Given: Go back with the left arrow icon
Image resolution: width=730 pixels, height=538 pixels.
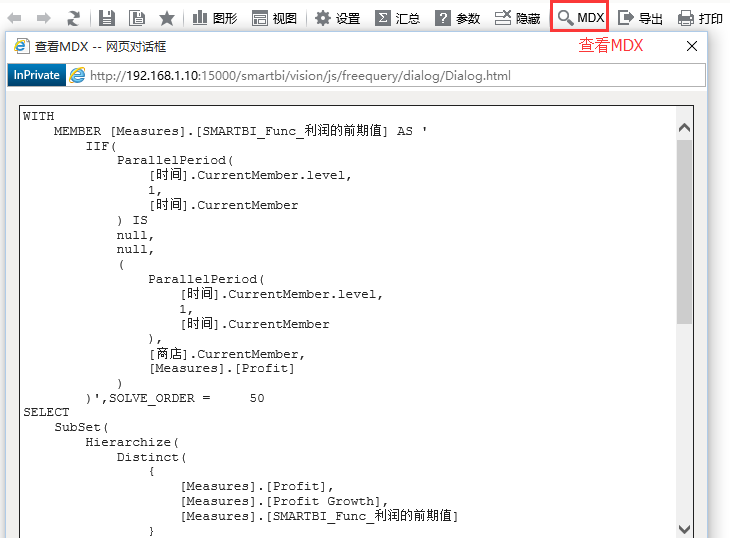Looking at the screenshot, I should (x=15, y=18).
